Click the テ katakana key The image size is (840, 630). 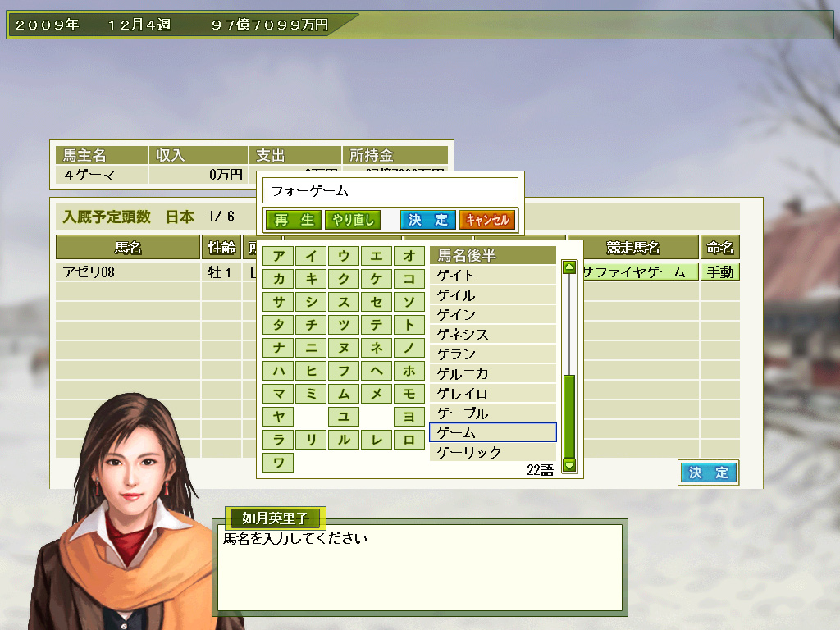pos(377,325)
